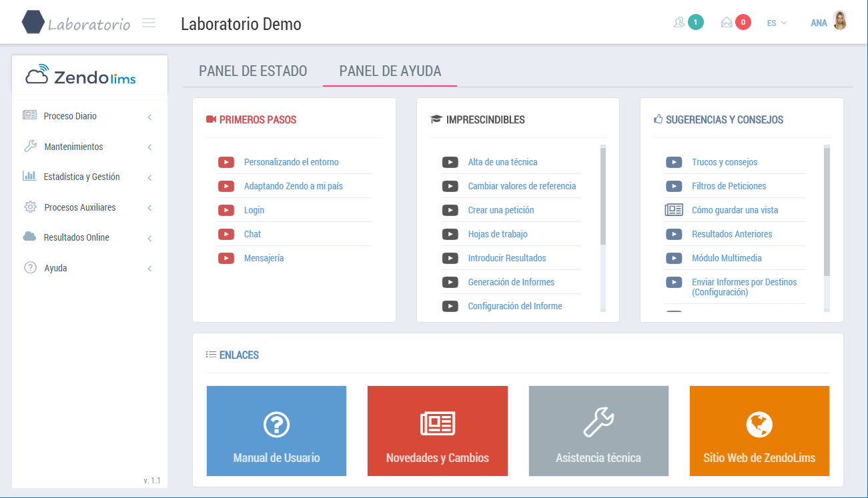Open the Login tutorial link
This screenshot has height=498, width=868.
(254, 210)
